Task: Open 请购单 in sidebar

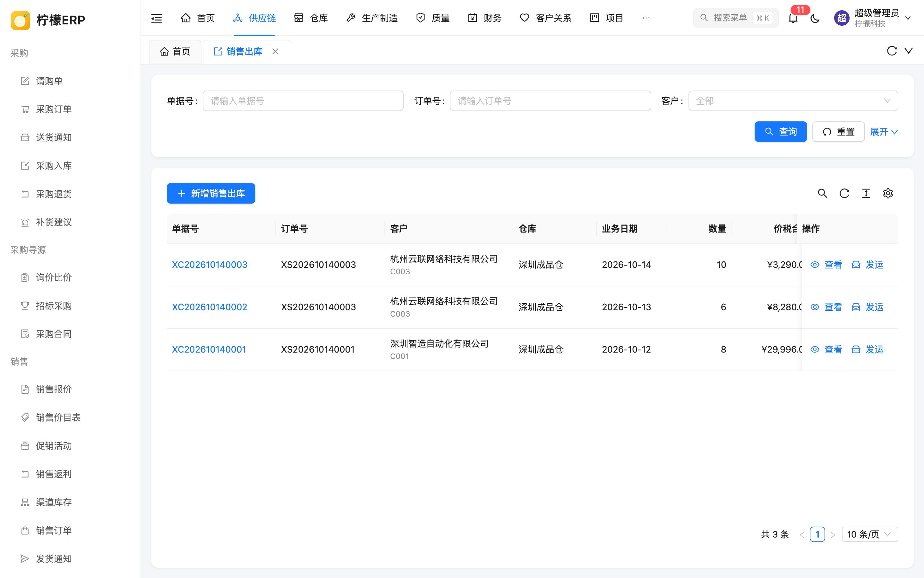Action: [x=70, y=81]
